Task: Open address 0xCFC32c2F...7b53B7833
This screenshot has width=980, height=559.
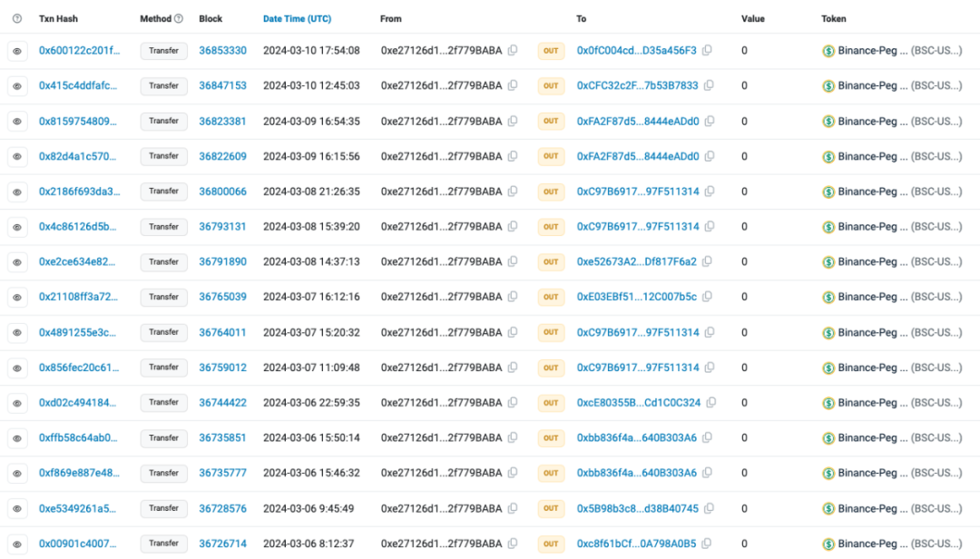Action: 637,86
